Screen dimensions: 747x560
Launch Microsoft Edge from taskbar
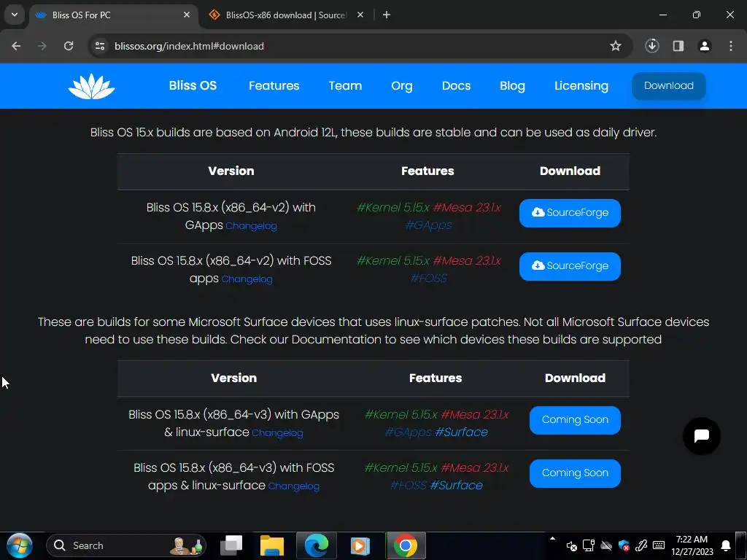(x=317, y=545)
